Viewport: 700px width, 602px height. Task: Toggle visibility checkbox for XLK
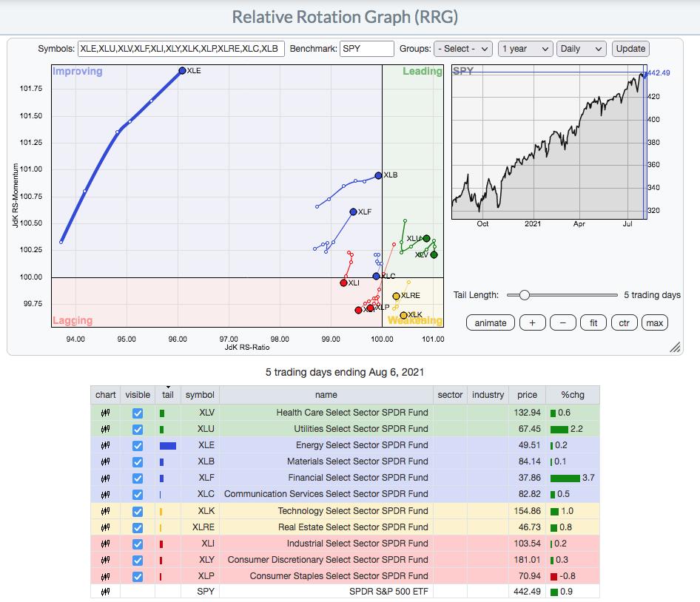(138, 512)
